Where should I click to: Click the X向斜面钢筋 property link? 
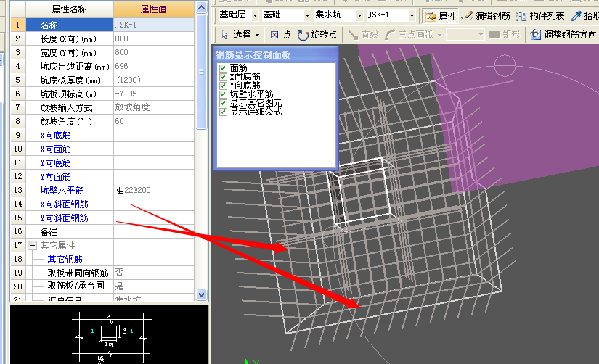pyautogui.click(x=65, y=204)
